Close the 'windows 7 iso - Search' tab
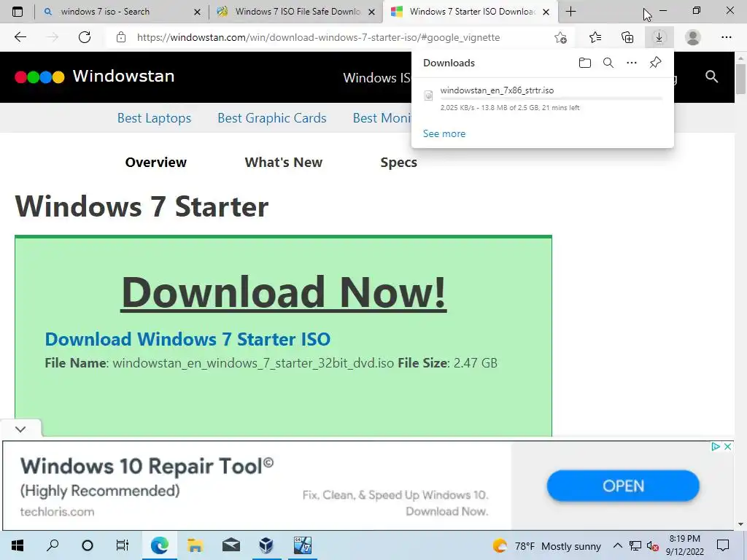This screenshot has height=560, width=747. click(197, 12)
